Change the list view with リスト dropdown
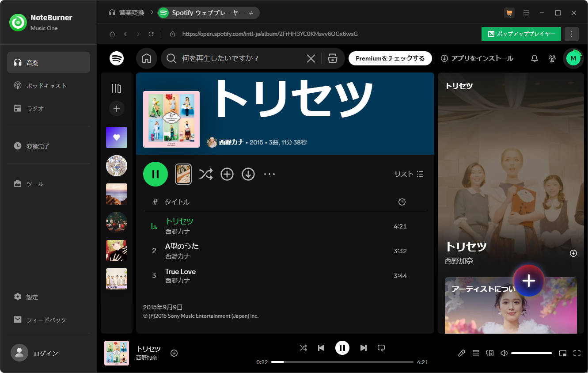 (409, 174)
